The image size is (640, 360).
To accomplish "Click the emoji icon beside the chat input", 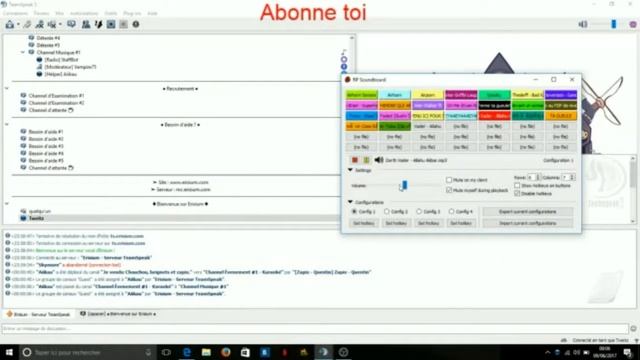I will click(x=633, y=329).
